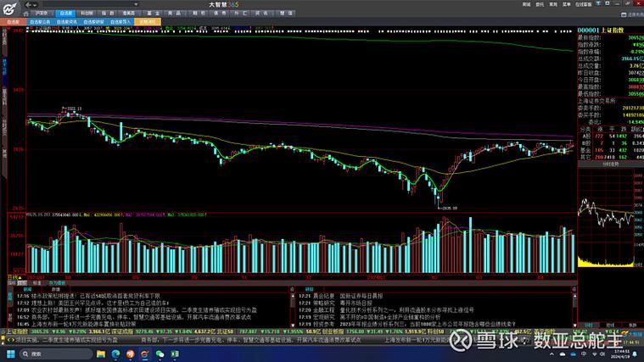This screenshot has height=362, width=644.
Task: Click the 基金 row in breadth table
Action: [x=610, y=150]
